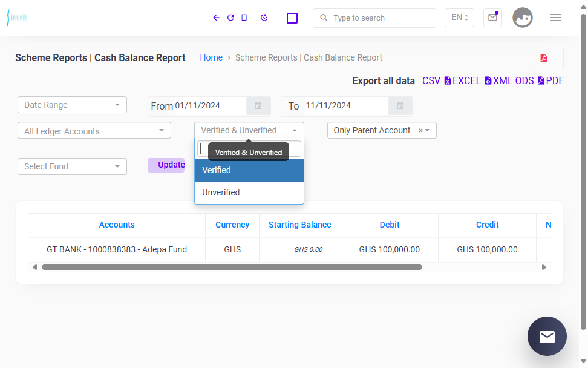Click the From date field

click(x=210, y=106)
